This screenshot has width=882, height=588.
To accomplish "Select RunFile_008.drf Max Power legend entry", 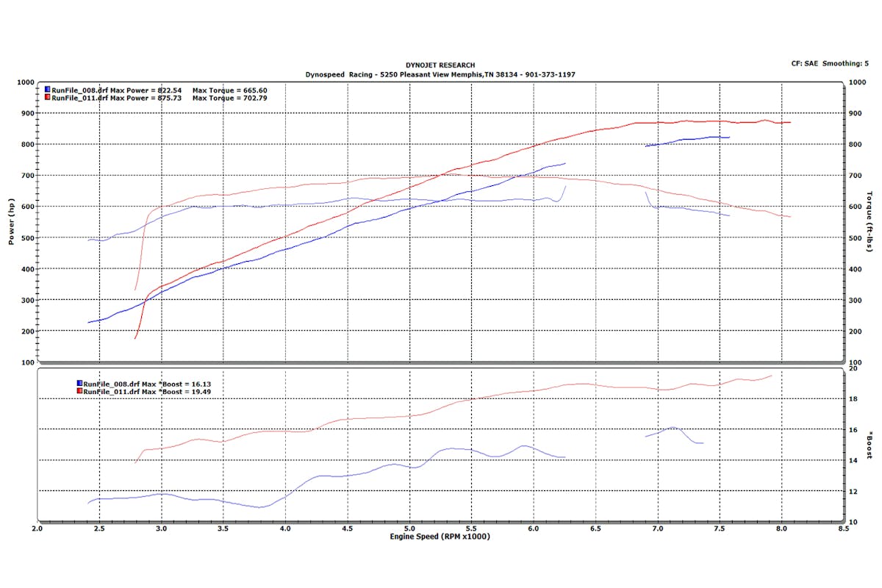I will click(116, 90).
